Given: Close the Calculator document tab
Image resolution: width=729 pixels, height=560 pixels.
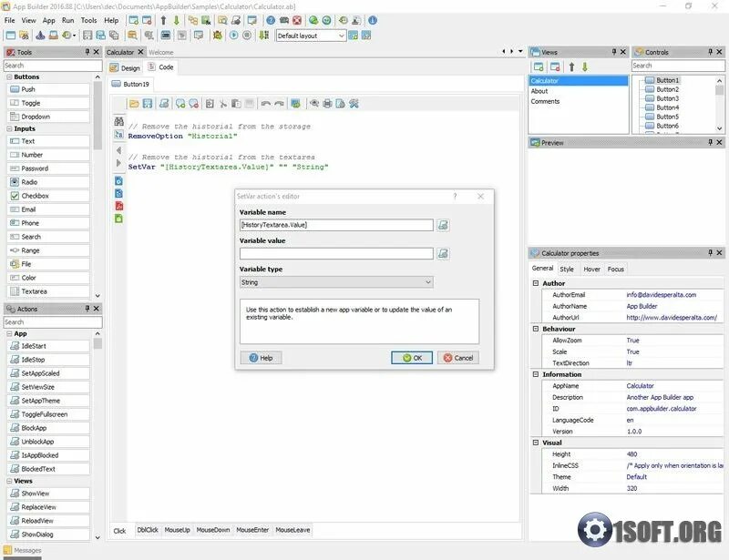Looking at the screenshot, I should tap(140, 52).
